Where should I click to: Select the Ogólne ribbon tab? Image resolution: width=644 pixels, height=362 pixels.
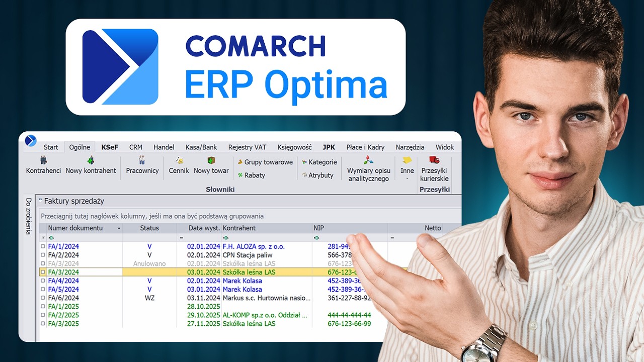tap(79, 147)
